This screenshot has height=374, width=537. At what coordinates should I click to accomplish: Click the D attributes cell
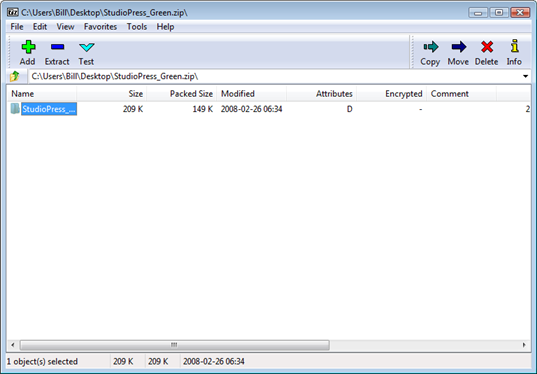pos(349,109)
